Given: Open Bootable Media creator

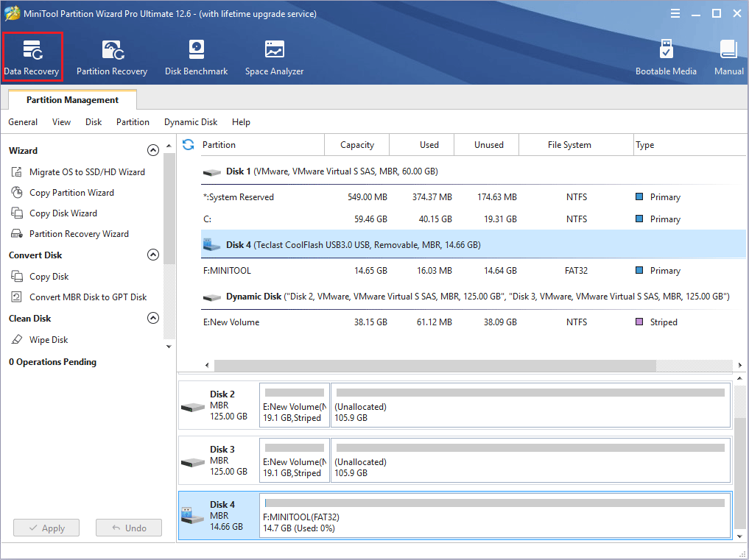Looking at the screenshot, I should (666, 57).
